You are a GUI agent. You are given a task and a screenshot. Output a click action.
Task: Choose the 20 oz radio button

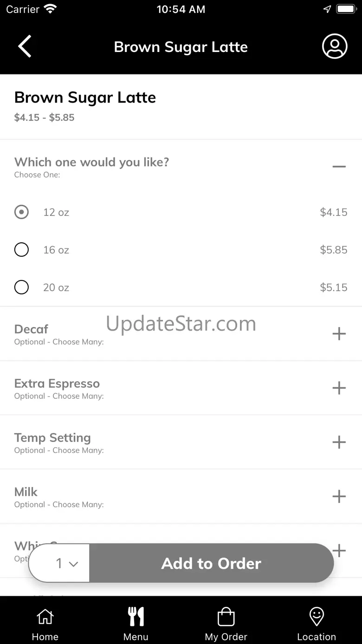(21, 287)
